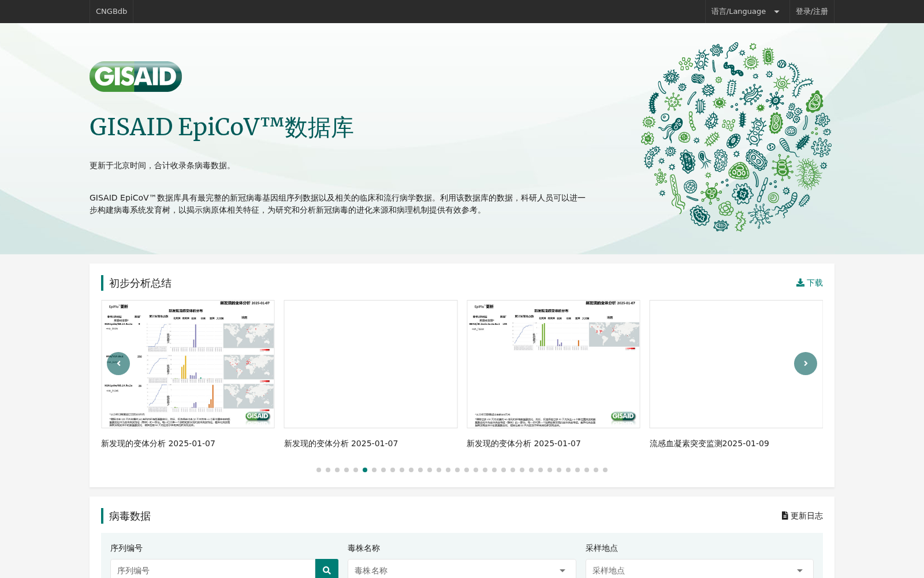Screen dimensions: 924x578
Task: Advance carousel with the next arrow
Action: pyautogui.click(x=806, y=364)
